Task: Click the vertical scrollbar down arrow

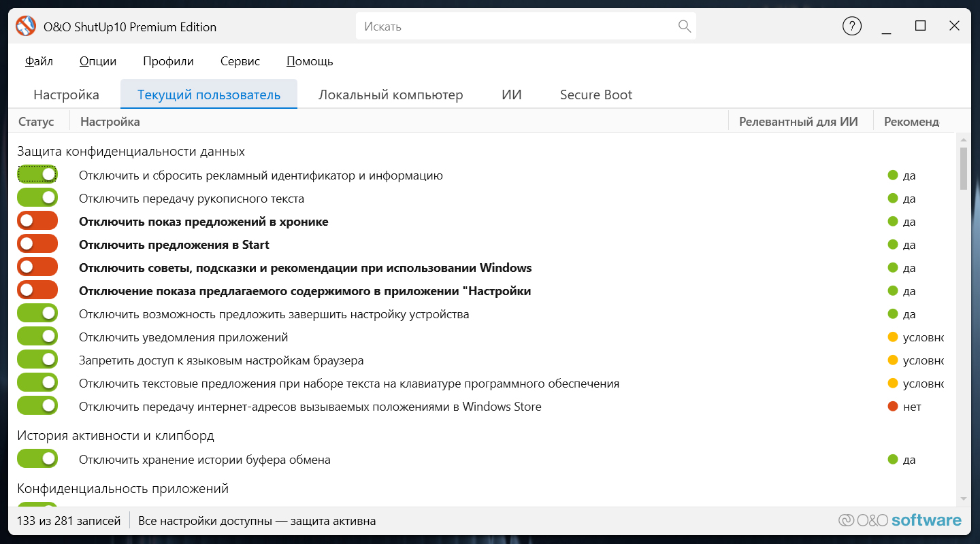Action: 963,498
